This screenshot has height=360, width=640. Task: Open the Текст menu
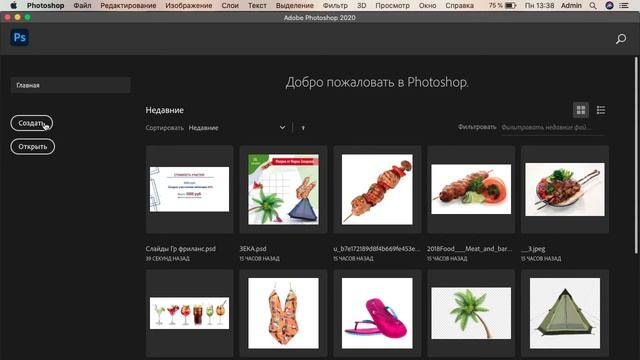click(257, 6)
